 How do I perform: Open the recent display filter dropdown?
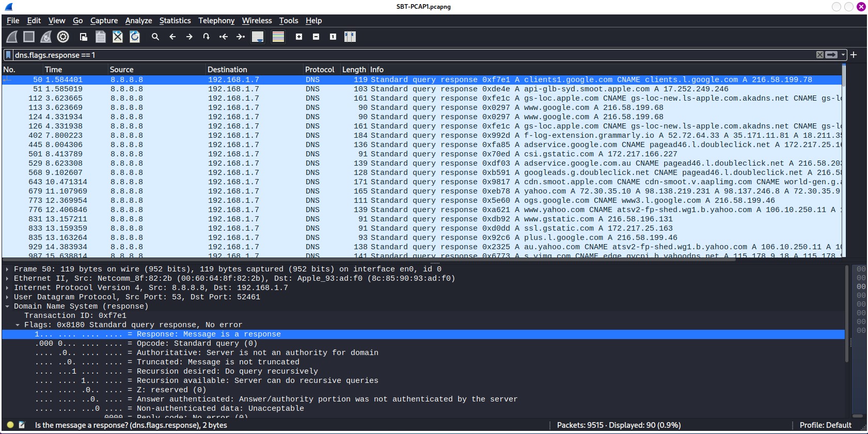point(843,55)
